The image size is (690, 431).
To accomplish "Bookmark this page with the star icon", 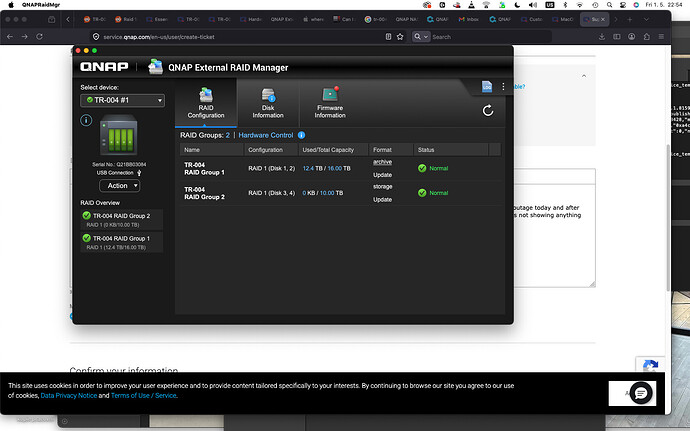I will pos(400,37).
